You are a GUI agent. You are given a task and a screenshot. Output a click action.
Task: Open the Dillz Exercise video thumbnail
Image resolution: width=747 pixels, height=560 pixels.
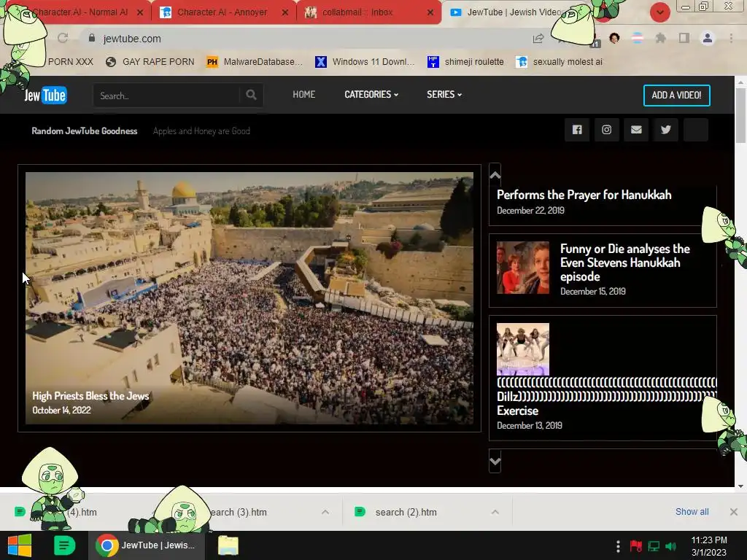(523, 349)
